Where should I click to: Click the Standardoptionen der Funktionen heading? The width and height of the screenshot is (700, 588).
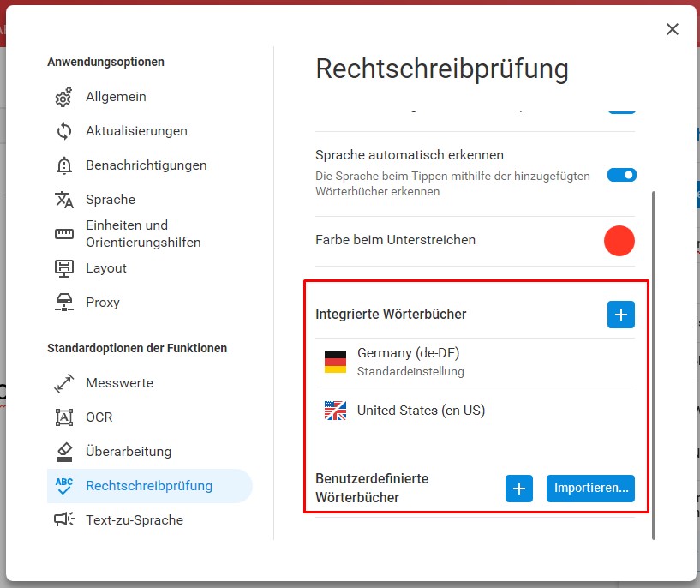coord(137,348)
